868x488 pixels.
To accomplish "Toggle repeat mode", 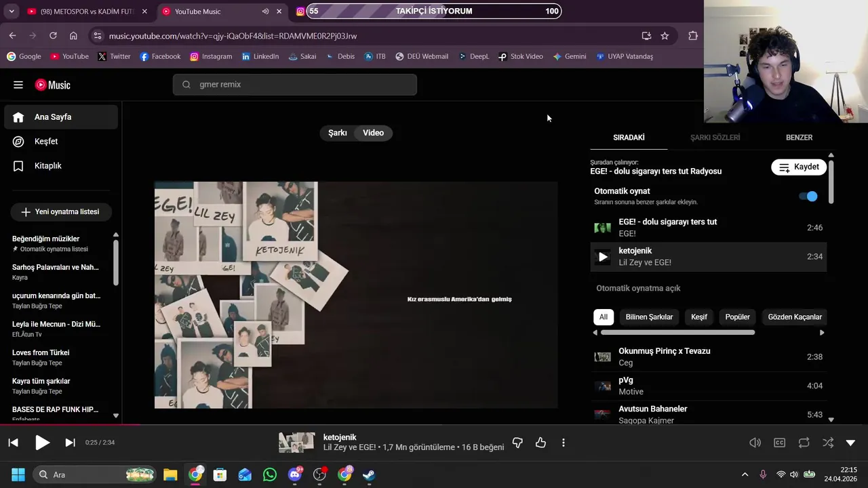I will coord(804,443).
